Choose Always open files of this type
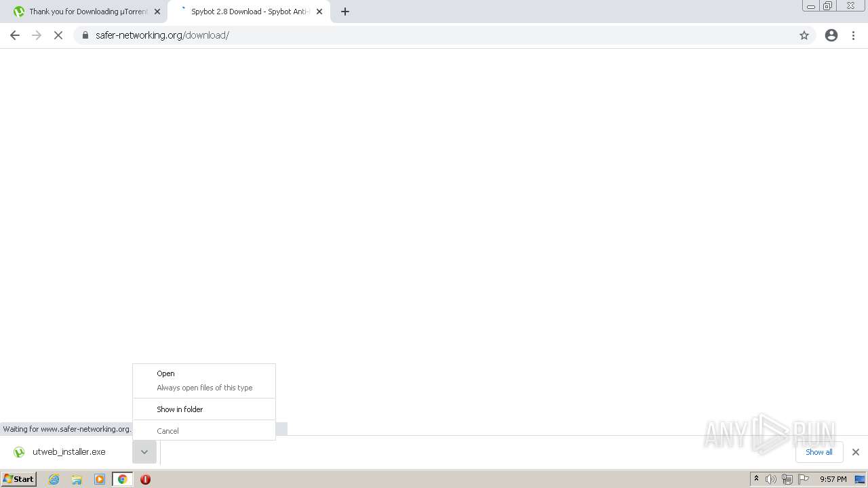This screenshot has height=488, width=868. [204, 388]
